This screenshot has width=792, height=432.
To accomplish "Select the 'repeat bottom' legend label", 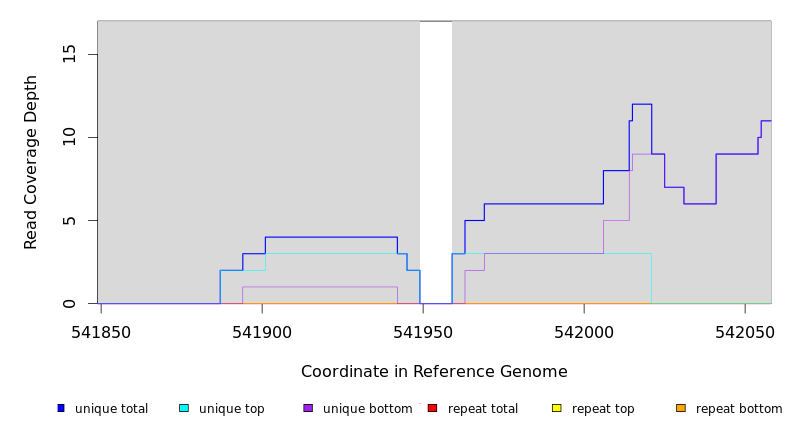I will point(739,409).
